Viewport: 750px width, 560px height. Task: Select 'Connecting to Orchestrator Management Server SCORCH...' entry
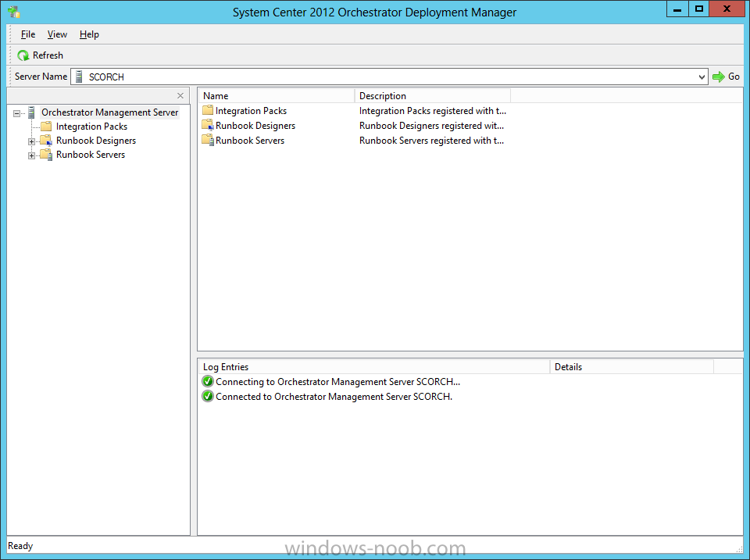pyautogui.click(x=337, y=382)
